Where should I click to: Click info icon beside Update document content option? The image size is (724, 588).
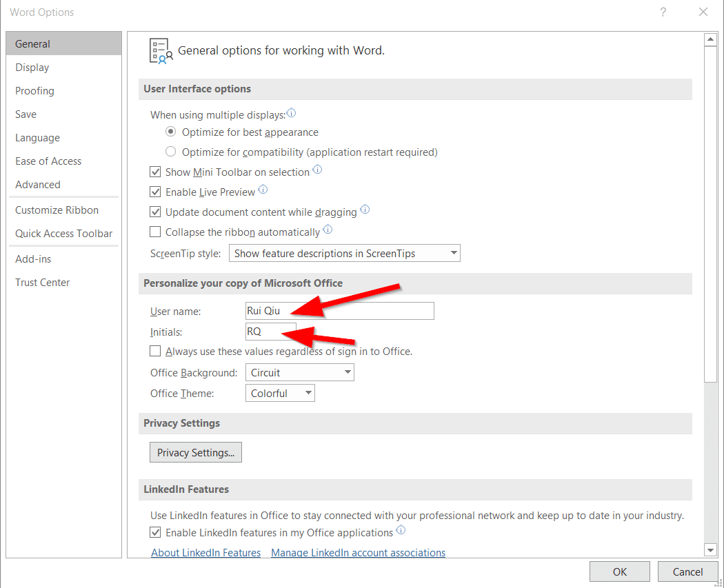[365, 210]
